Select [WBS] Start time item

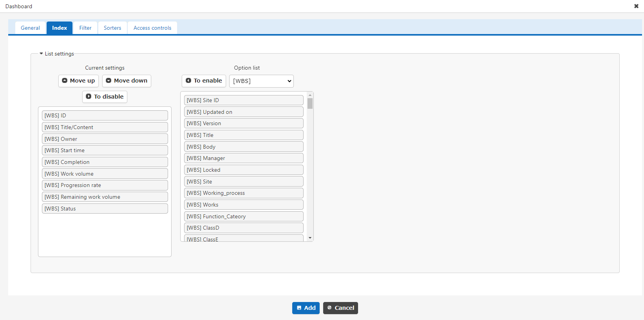[105, 150]
